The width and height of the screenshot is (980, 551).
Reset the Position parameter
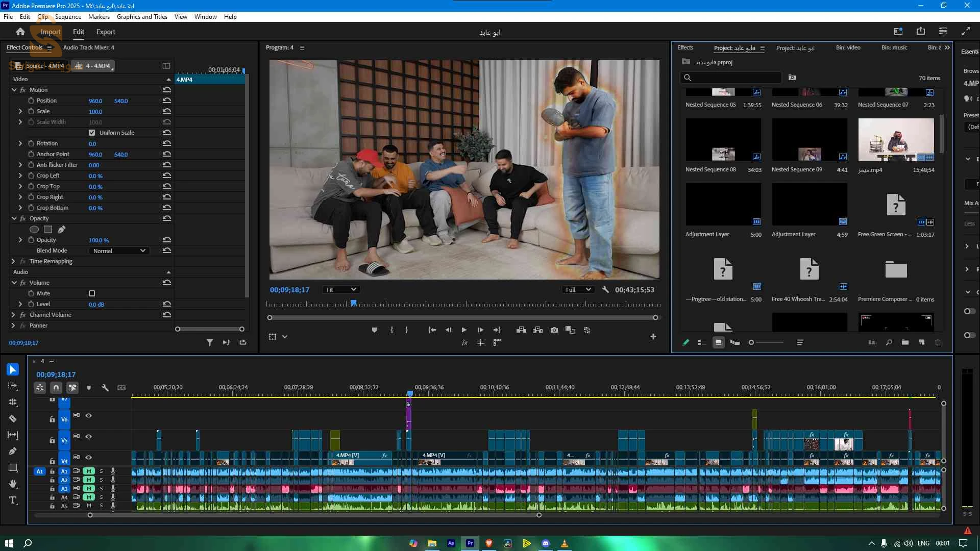click(167, 101)
